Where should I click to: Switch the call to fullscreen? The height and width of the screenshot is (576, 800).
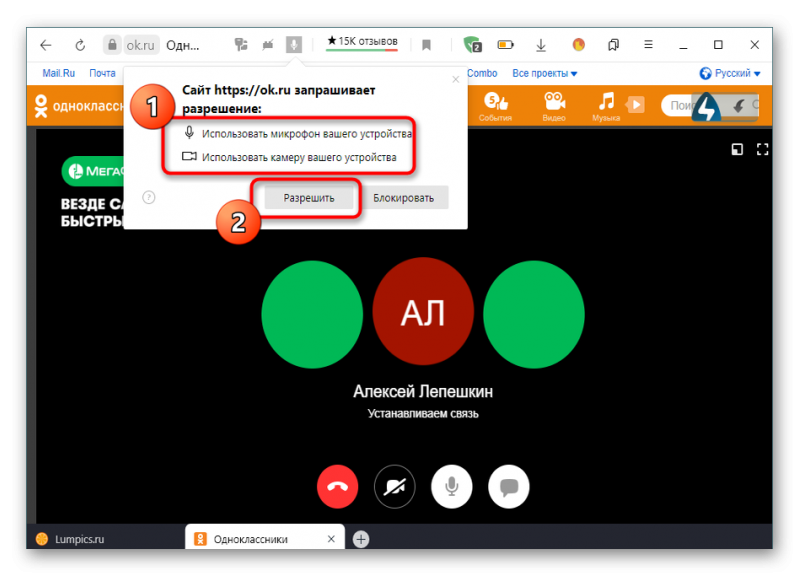coord(762,149)
